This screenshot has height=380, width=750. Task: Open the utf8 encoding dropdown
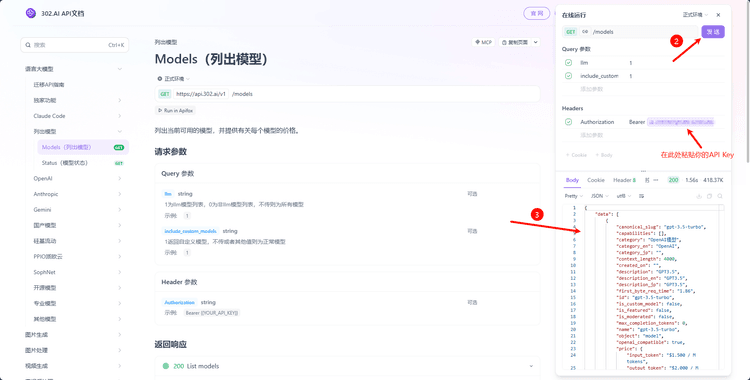tap(624, 196)
